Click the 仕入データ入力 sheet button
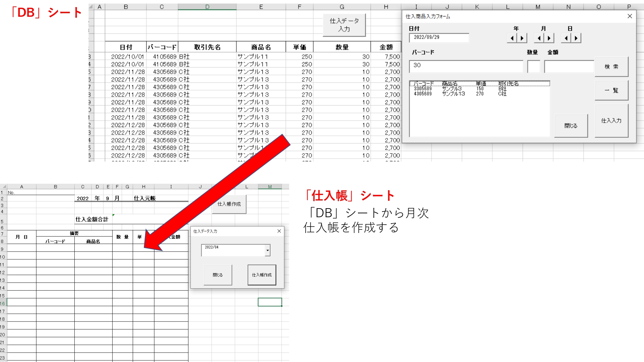 (344, 25)
